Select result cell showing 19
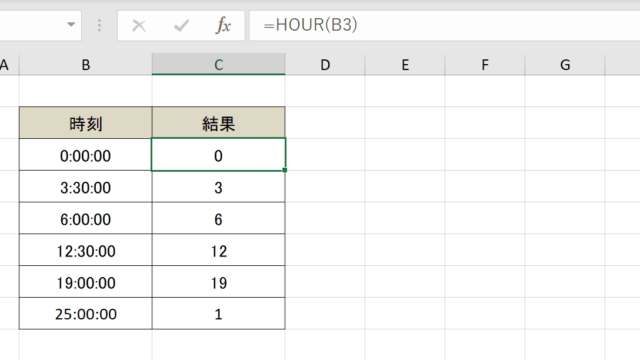Screen dimensions: 640x360 pos(218,282)
